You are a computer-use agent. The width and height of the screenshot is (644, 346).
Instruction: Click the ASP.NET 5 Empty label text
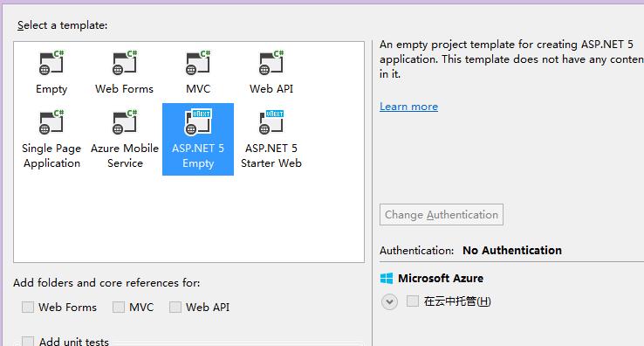click(198, 156)
